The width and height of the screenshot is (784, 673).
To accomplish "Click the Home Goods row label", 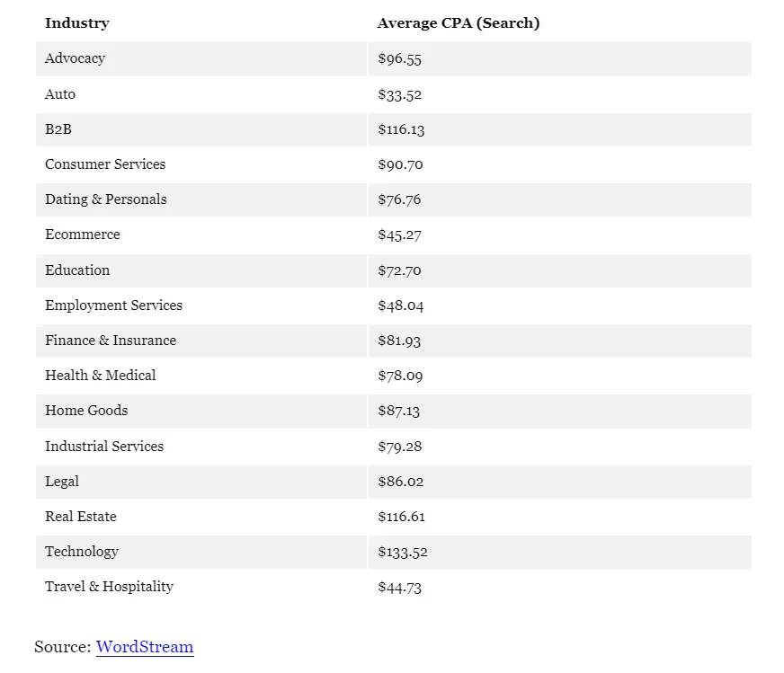I will pyautogui.click(x=86, y=411).
